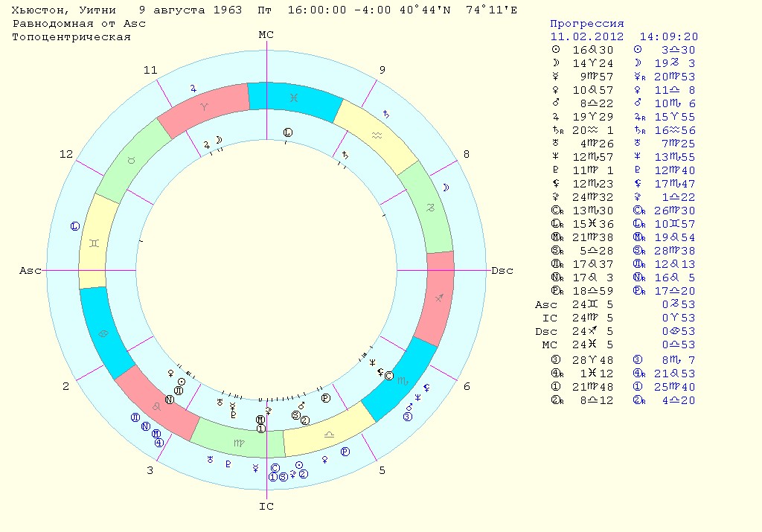Select the Scorpio glyph in the zodiac ring
Viewport: 762px width, 532px height.
404,380
